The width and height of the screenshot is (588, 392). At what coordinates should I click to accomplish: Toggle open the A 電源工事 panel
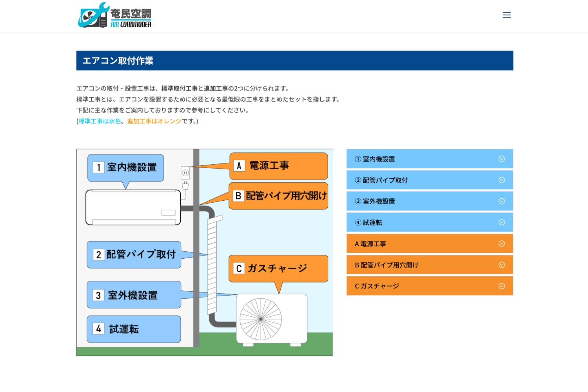(430, 243)
